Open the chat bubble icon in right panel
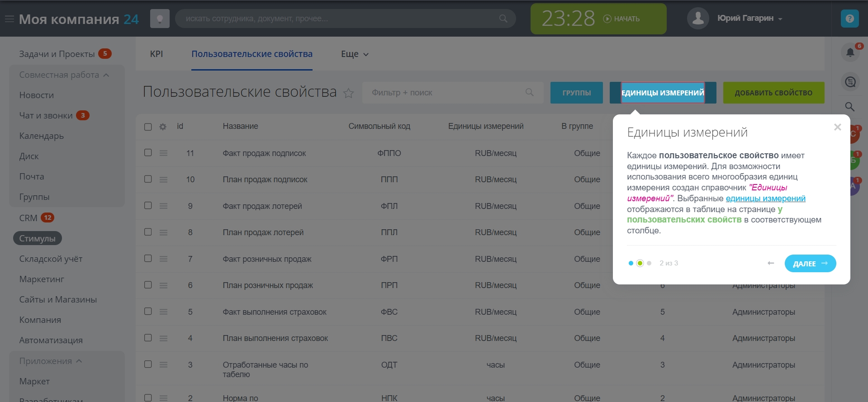Image resolution: width=868 pixels, height=402 pixels. tap(850, 82)
